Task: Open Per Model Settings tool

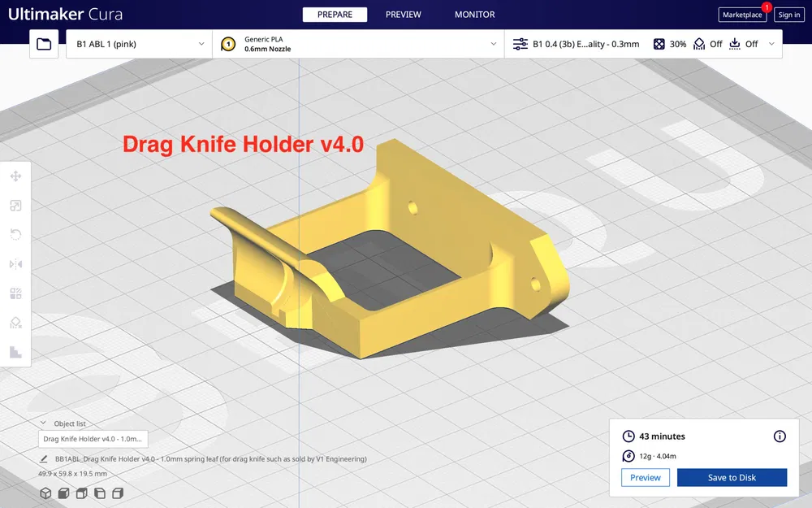Action: click(x=15, y=293)
